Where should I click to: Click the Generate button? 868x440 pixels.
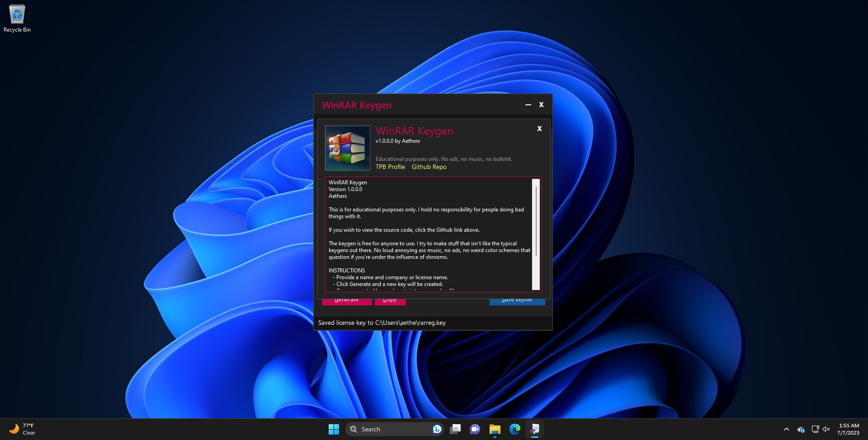347,301
